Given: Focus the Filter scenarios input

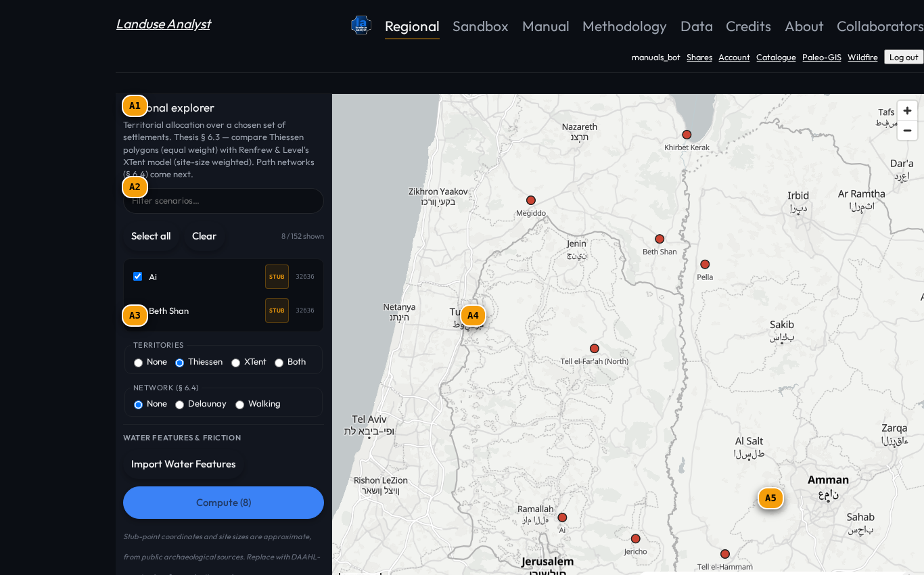Looking at the screenshot, I should pyautogui.click(x=223, y=201).
